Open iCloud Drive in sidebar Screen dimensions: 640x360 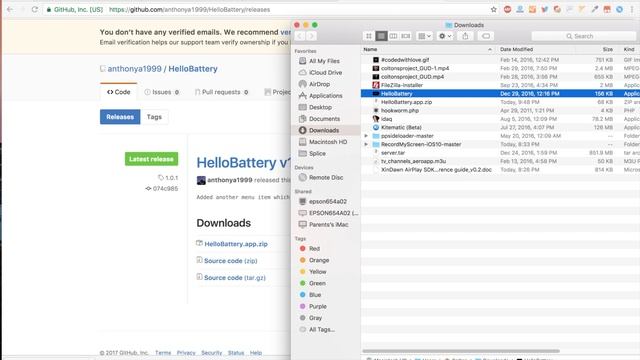(325, 72)
